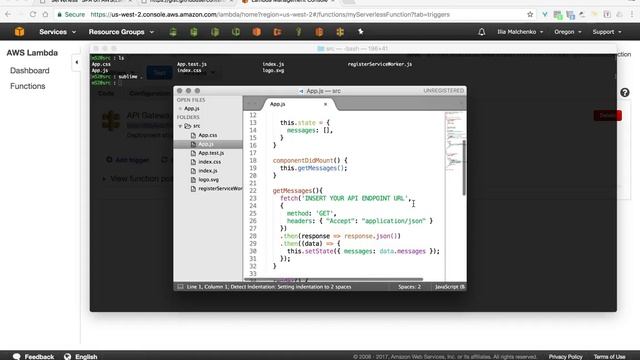640x360 pixels.
Task: Open the Oregon region dropdown
Action: coord(567,32)
